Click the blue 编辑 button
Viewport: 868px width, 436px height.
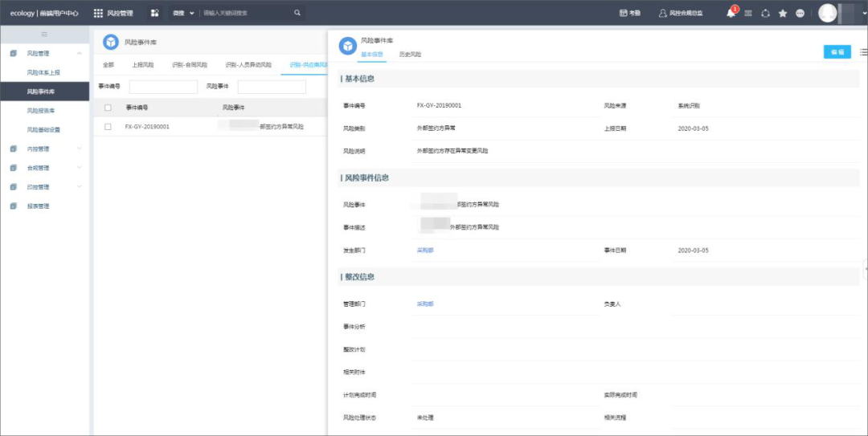pyautogui.click(x=837, y=52)
